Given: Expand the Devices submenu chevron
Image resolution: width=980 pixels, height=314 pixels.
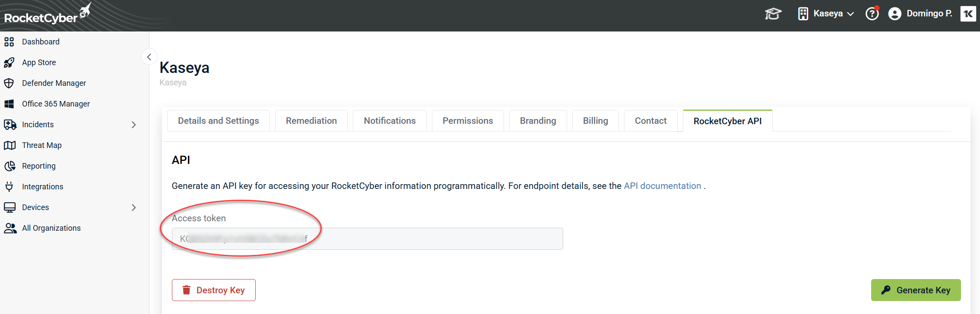Looking at the screenshot, I should [x=133, y=207].
